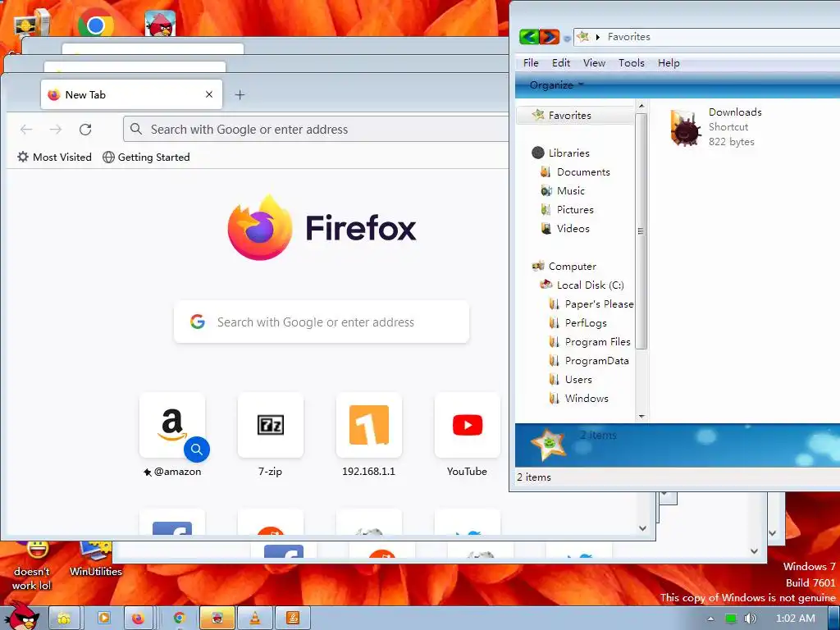The width and height of the screenshot is (840, 630).
Task: Click navigation pane scroll down arrow
Action: tap(641, 416)
